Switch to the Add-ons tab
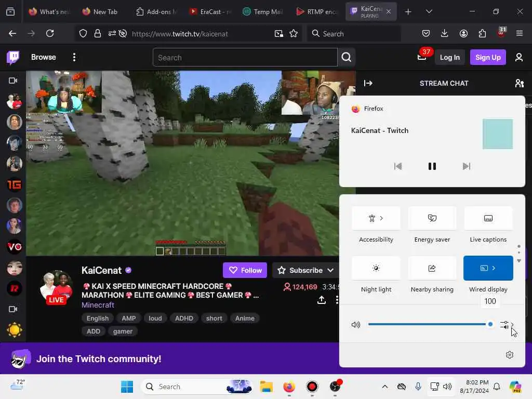Viewport: 532px width, 399px height. coord(157,11)
